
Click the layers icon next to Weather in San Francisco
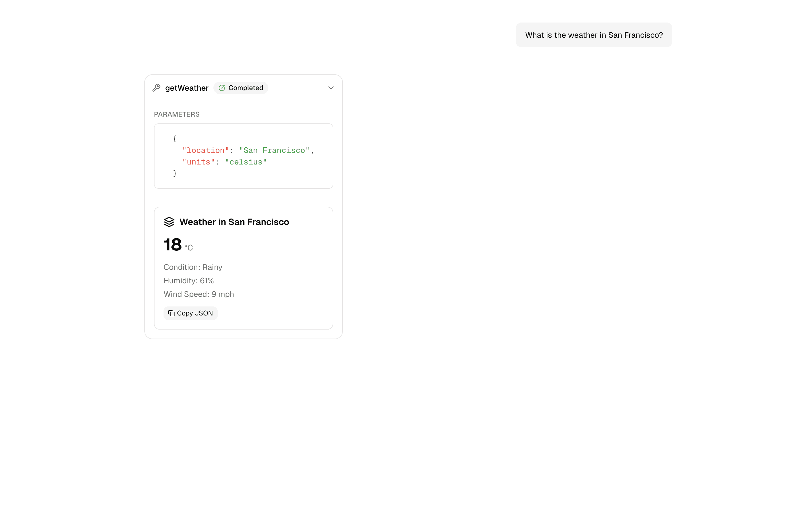click(x=169, y=222)
